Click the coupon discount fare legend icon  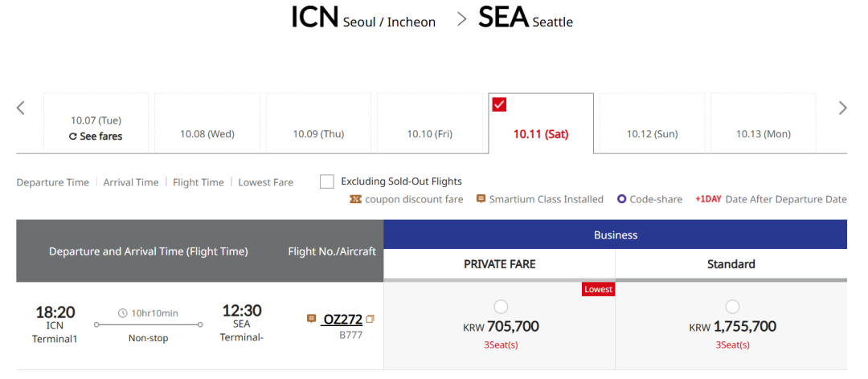[355, 199]
